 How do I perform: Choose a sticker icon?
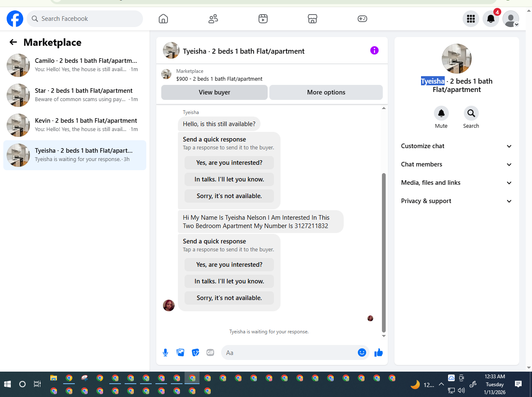coord(195,352)
